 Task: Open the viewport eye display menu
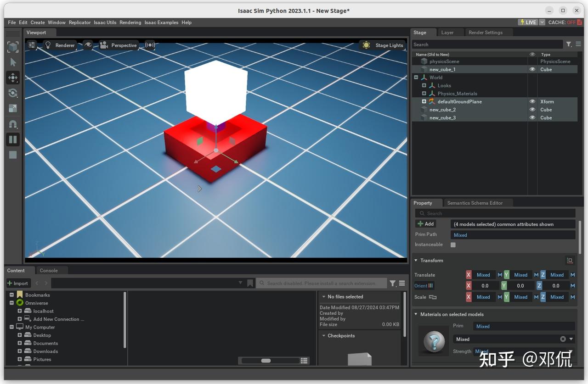pos(88,45)
